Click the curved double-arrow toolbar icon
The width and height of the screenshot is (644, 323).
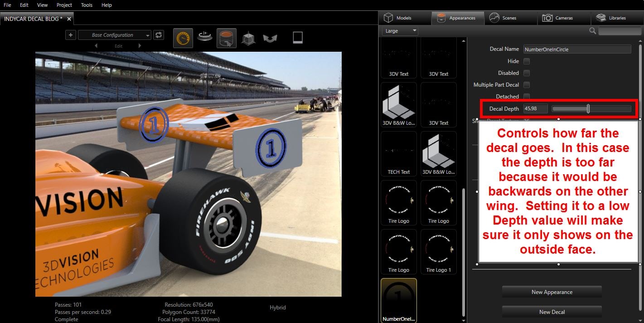270,39
